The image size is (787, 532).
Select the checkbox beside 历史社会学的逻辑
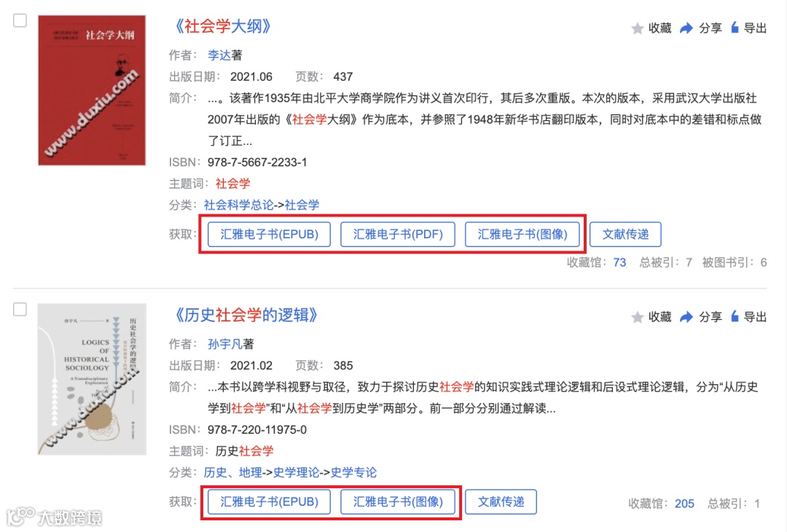click(20, 309)
